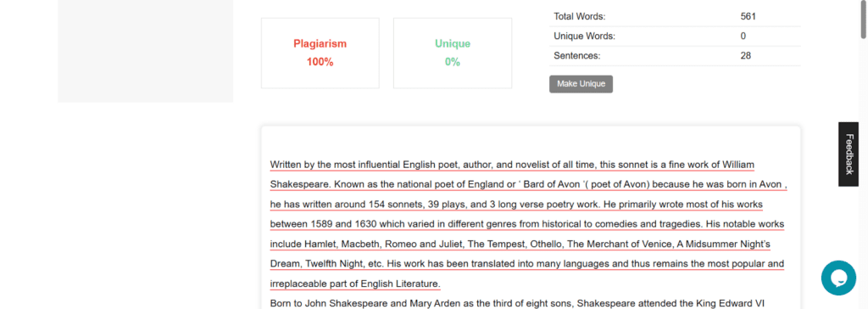Image resolution: width=868 pixels, height=309 pixels.
Task: Click line starting 'Born to John Shakespeare'
Action: (x=517, y=303)
